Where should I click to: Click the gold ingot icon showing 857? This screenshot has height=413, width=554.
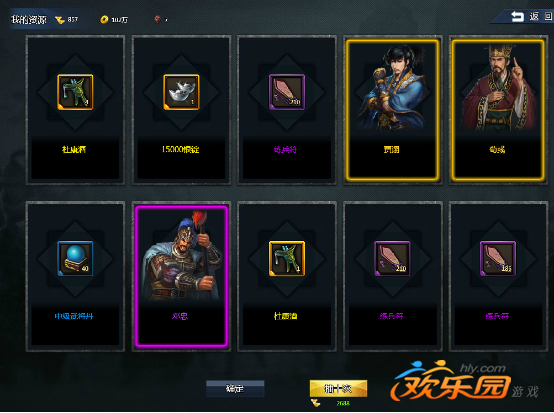(60, 20)
